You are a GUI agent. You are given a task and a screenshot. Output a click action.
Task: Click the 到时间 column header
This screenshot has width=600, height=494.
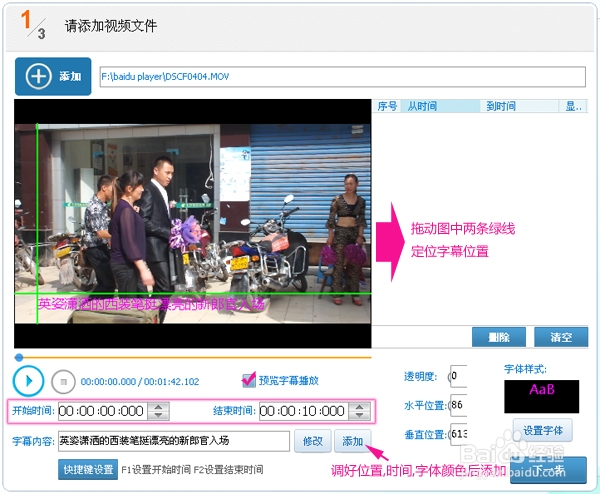[x=519, y=106]
